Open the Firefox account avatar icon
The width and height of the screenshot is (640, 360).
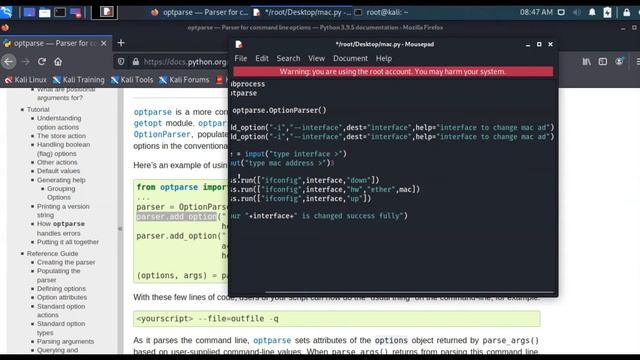pos(619,62)
